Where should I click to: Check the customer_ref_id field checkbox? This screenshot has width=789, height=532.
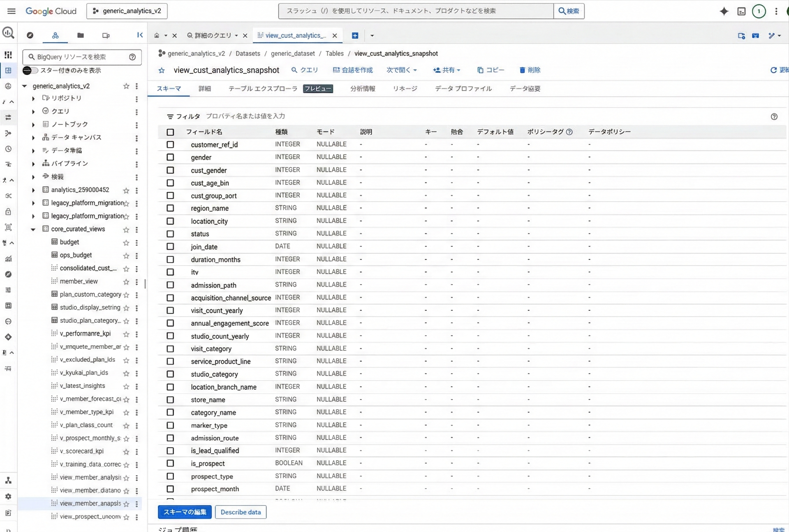point(170,145)
